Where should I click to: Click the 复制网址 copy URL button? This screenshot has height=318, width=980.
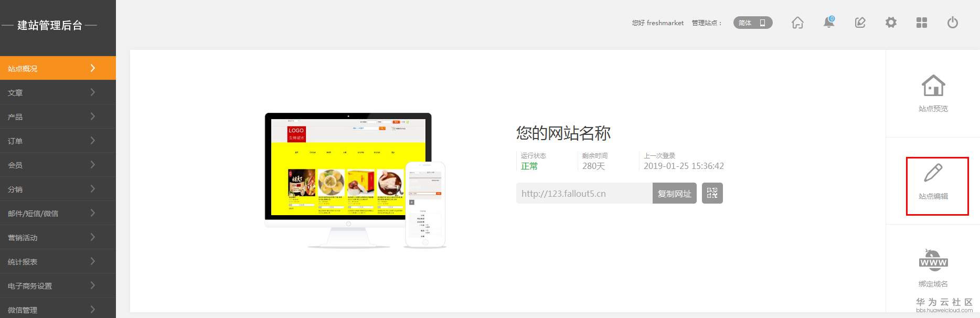[x=675, y=193]
